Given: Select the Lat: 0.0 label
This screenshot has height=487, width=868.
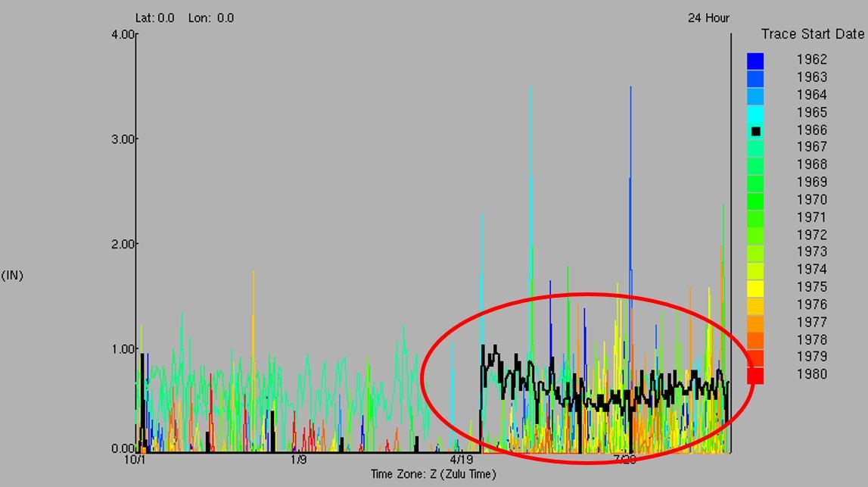Looking at the screenshot, I should (155, 18).
